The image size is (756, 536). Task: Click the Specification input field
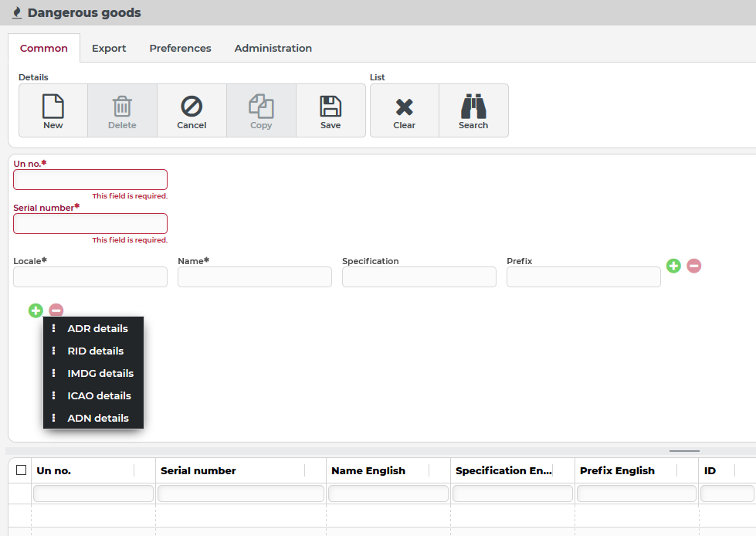(x=419, y=277)
